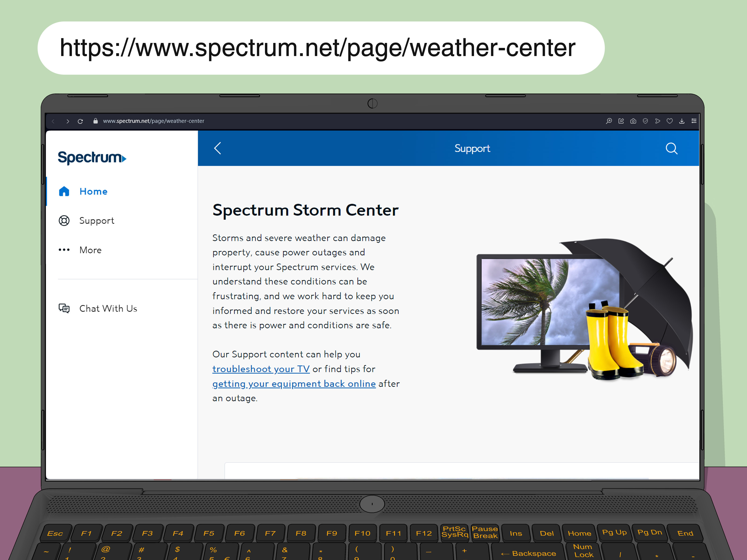Click the send/share arrow icon
Screen dimensions: 747x560
pyautogui.click(x=658, y=121)
